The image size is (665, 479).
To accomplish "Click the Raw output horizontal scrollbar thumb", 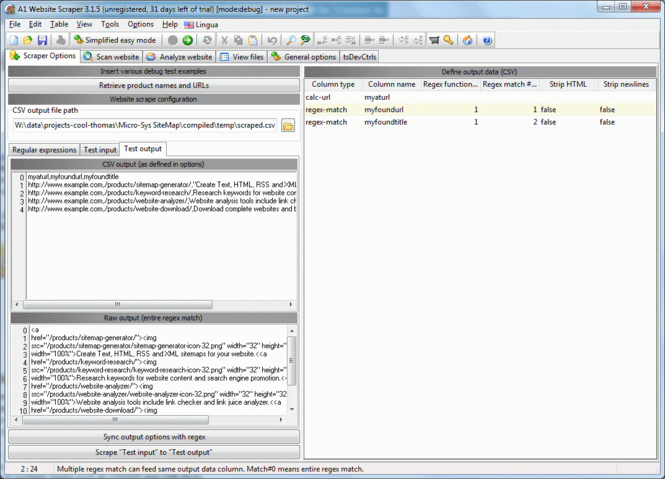I will 115,420.
